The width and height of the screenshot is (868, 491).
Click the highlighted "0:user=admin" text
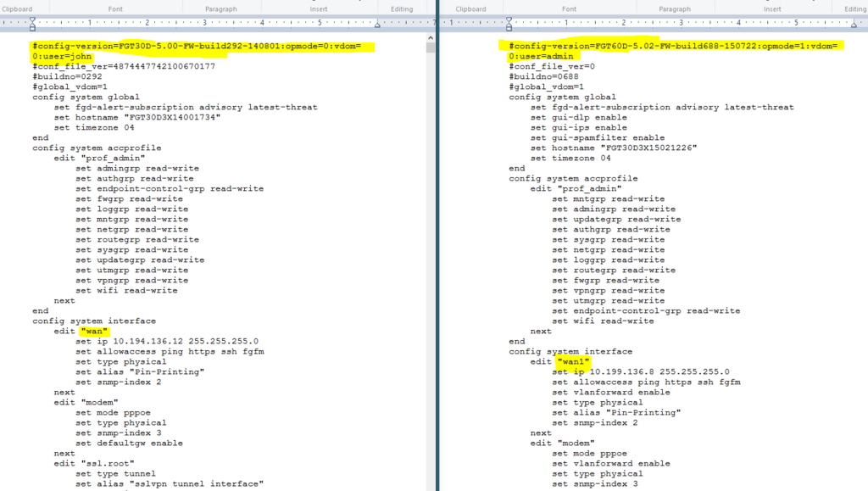[542, 56]
